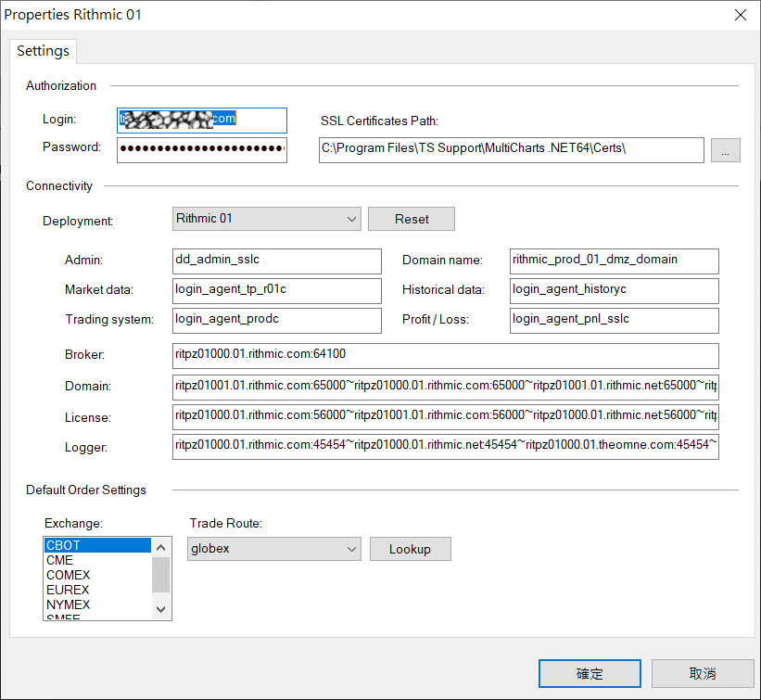The width and height of the screenshot is (761, 700).
Task: Select EUREX in the Exchange list
Action: click(x=97, y=590)
